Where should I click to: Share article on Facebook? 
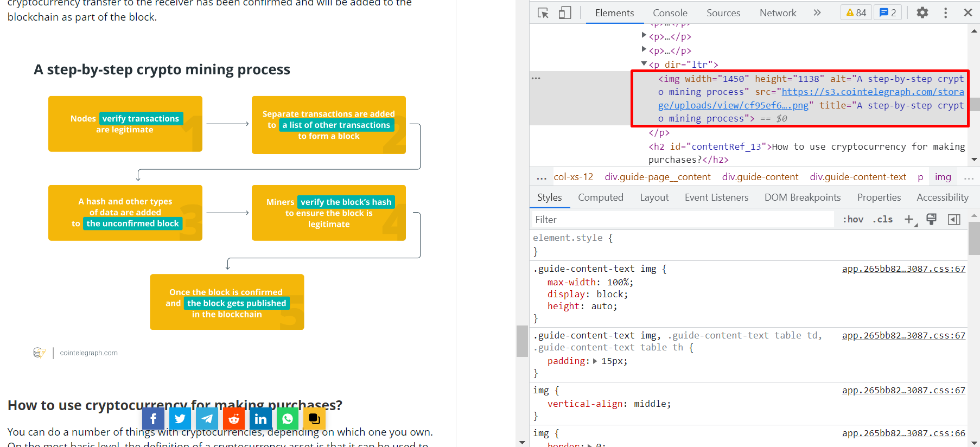tap(153, 419)
